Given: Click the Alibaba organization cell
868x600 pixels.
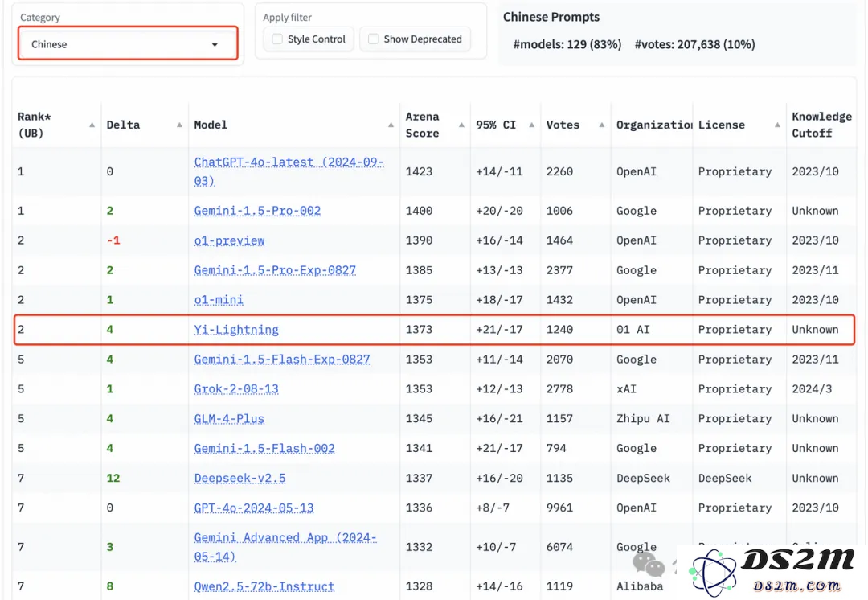Looking at the screenshot, I should click(640, 586).
